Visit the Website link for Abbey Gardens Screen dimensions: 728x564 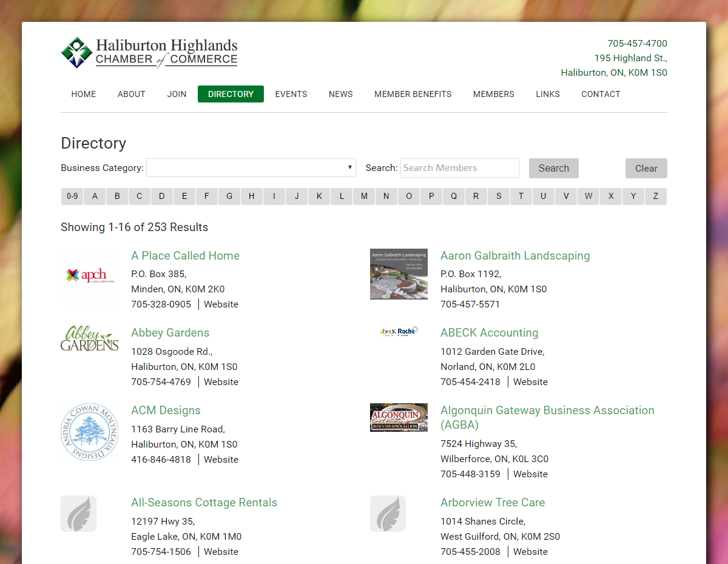(221, 382)
